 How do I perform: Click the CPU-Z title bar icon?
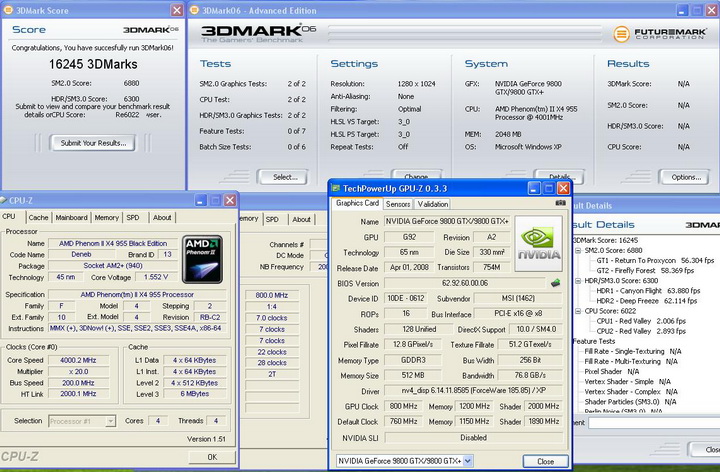(x=3, y=200)
